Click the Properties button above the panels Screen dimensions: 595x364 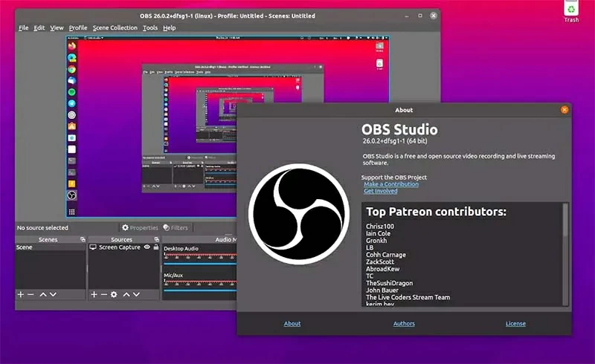[x=140, y=227]
